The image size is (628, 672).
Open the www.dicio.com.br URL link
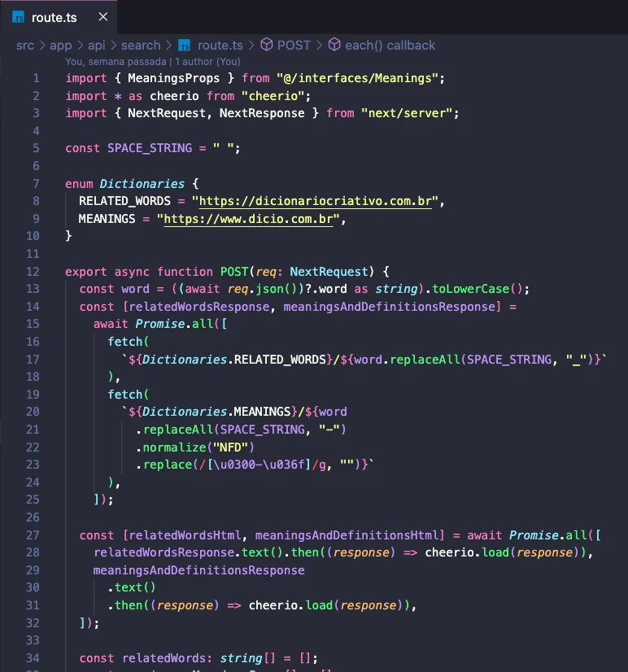click(x=248, y=219)
